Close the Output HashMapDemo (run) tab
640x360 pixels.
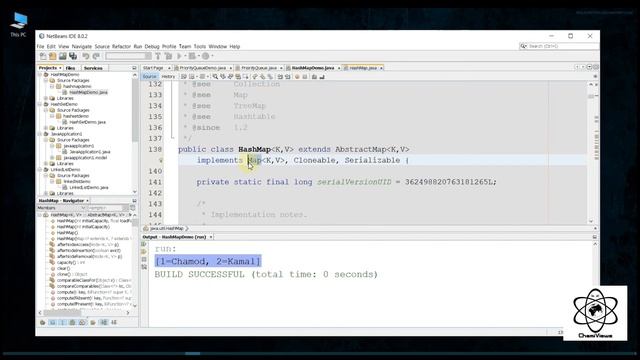point(211,237)
